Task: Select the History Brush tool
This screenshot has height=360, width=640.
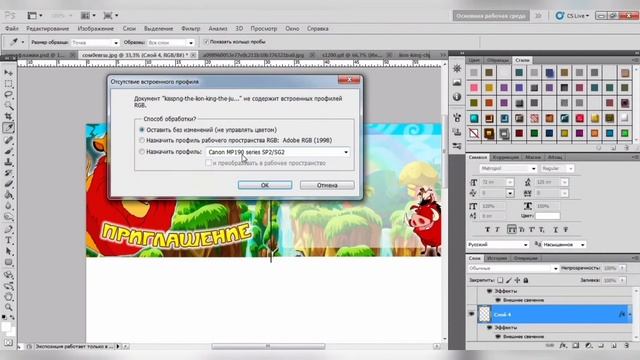Action: [x=8, y=173]
